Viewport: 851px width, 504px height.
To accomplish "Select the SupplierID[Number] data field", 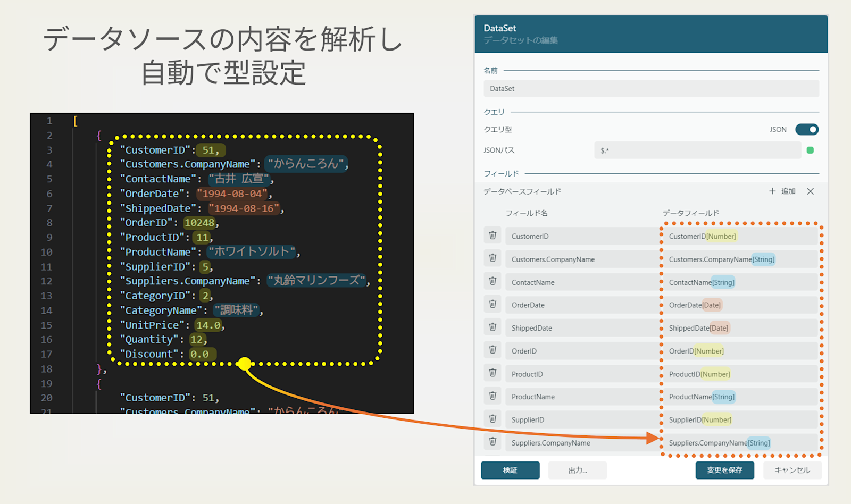I will (740, 419).
